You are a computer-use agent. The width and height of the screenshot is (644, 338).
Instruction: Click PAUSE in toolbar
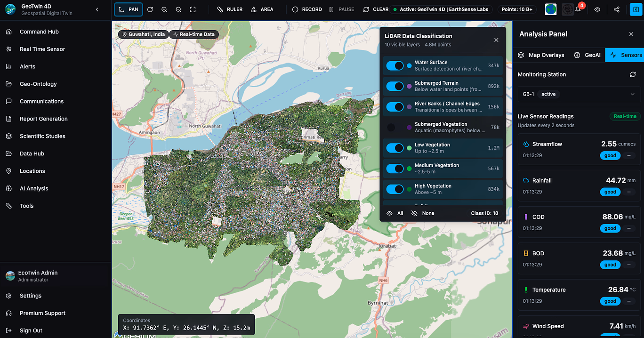click(342, 9)
